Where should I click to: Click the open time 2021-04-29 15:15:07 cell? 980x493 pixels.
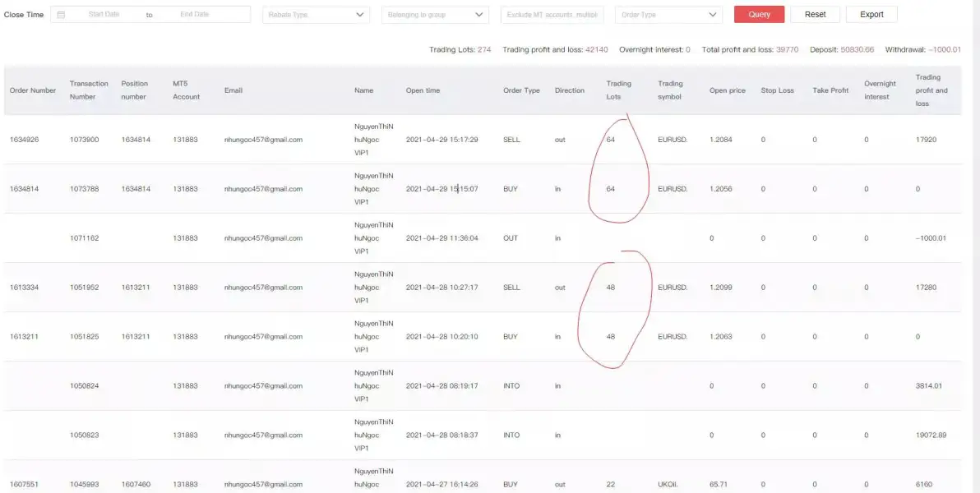(x=441, y=189)
